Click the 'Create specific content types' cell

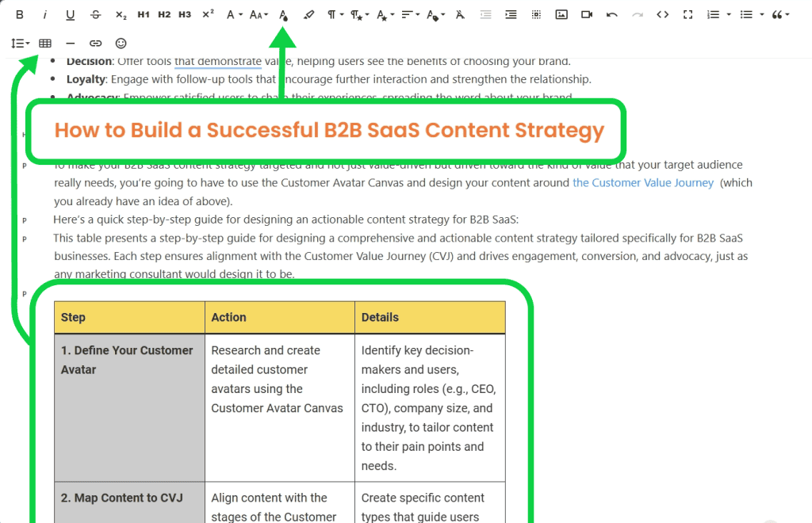click(x=430, y=503)
